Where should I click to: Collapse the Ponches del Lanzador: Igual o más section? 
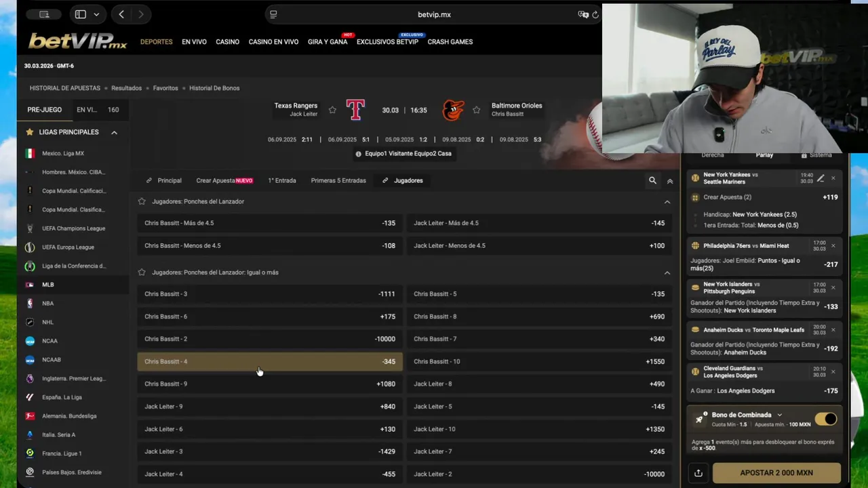(x=667, y=272)
